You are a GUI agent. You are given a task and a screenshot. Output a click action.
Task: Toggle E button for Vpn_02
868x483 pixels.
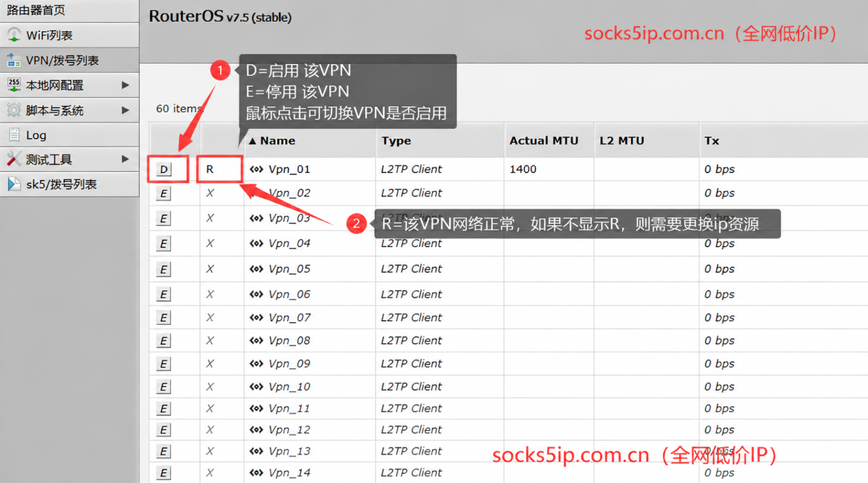[x=163, y=194]
